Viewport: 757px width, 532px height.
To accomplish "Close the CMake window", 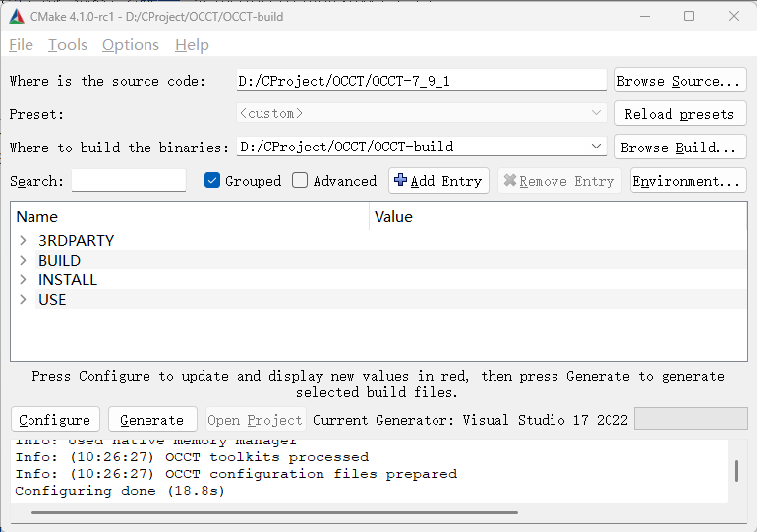I will (x=734, y=16).
